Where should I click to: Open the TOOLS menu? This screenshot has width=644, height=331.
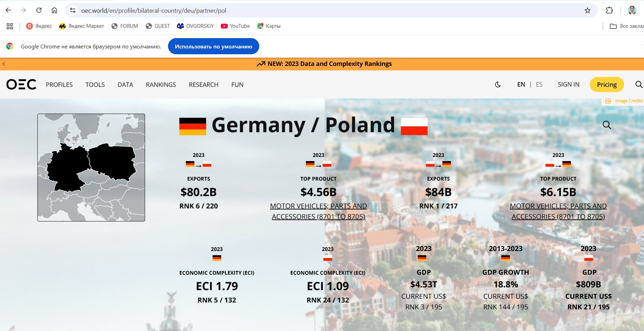95,85
